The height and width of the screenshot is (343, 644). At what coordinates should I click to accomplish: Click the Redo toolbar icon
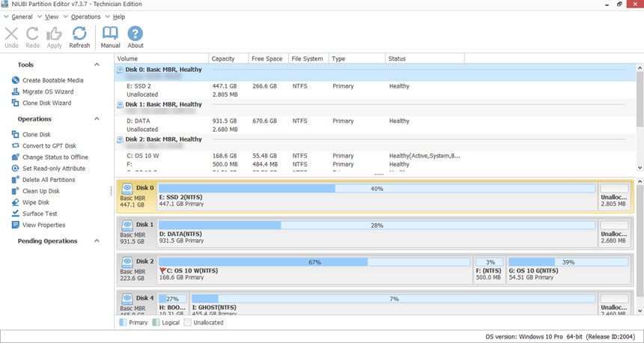(32, 34)
